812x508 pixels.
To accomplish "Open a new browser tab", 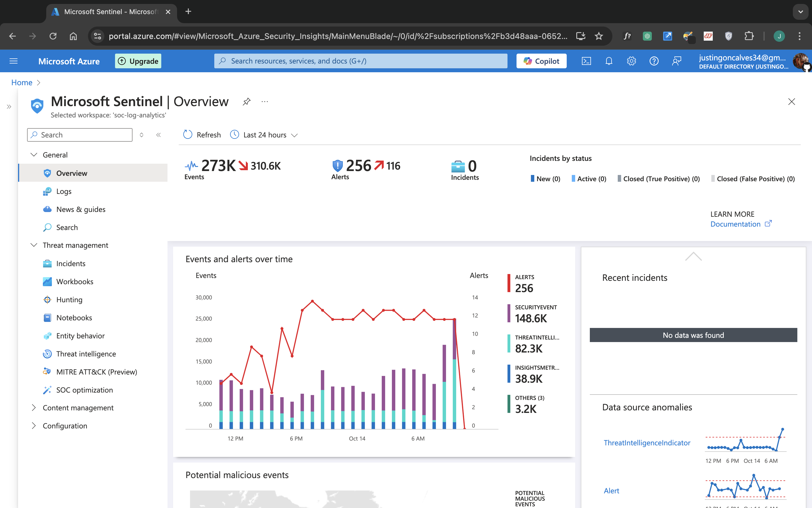I will [x=188, y=11].
